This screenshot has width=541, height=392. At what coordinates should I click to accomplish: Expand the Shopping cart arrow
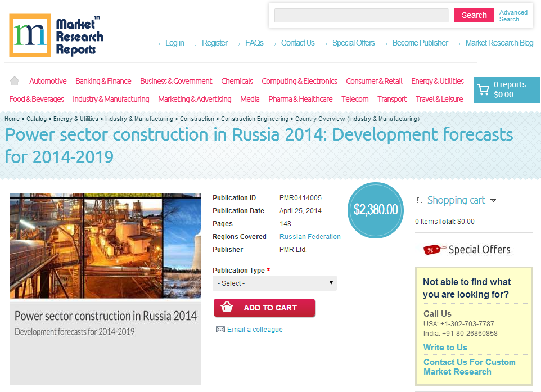tap(493, 200)
